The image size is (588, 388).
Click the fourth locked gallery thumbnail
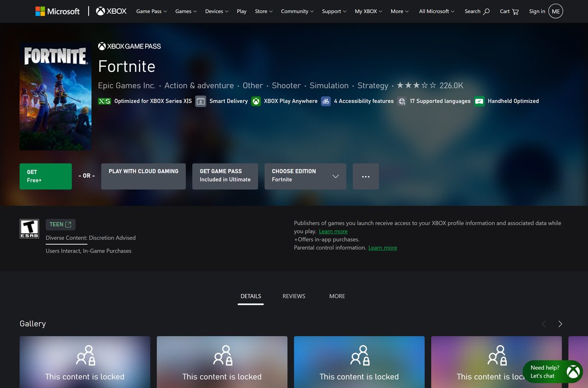pyautogui.click(x=496, y=362)
